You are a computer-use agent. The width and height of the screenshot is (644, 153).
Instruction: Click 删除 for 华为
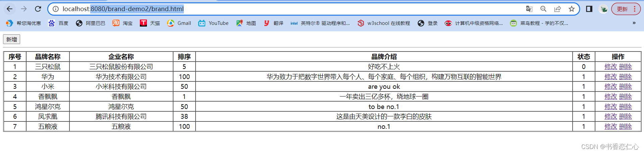pyautogui.click(x=625, y=77)
